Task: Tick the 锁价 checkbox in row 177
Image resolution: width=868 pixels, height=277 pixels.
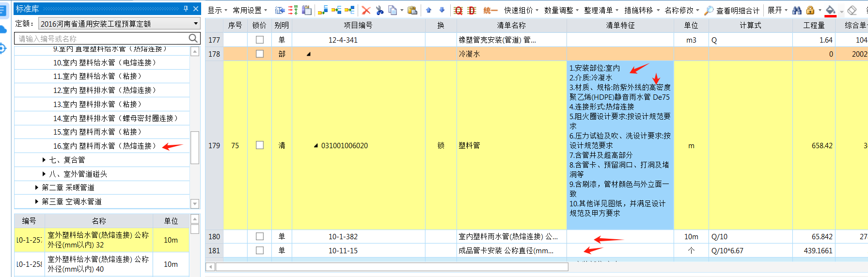Action: pyautogui.click(x=260, y=40)
